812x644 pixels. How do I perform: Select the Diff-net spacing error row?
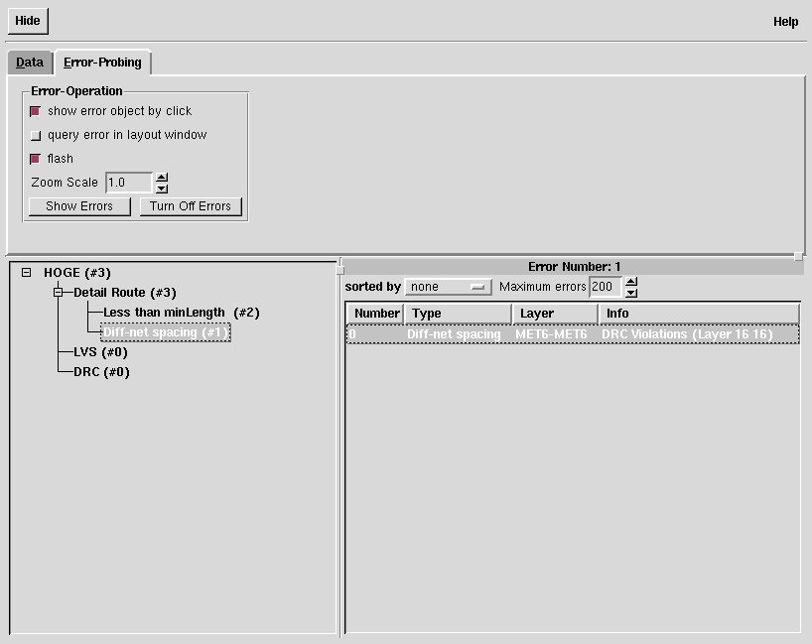572,334
